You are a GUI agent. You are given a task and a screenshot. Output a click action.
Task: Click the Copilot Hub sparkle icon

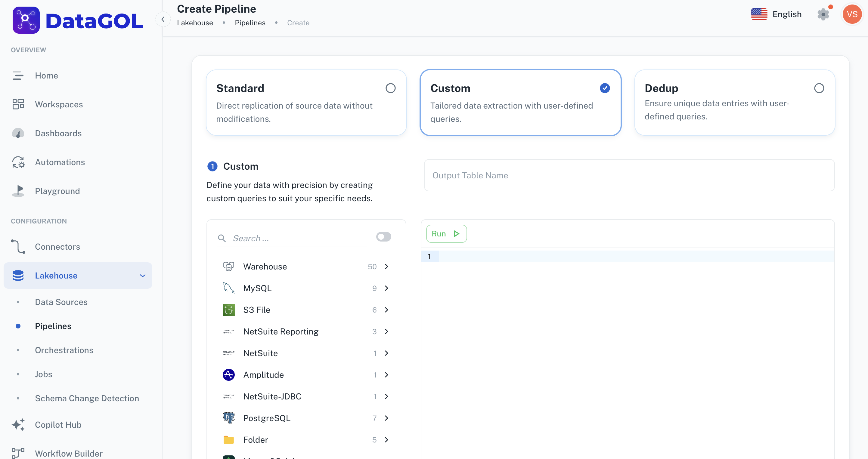pyautogui.click(x=18, y=425)
